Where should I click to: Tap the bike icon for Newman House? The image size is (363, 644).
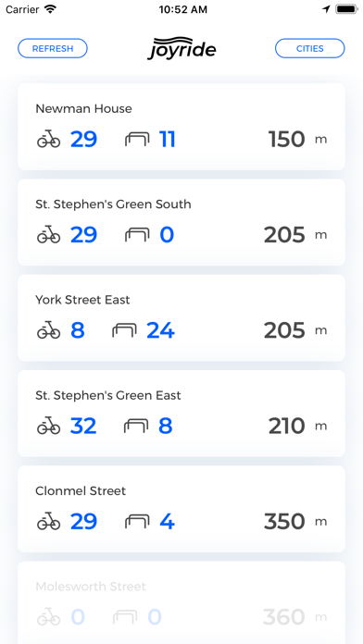coord(48,139)
